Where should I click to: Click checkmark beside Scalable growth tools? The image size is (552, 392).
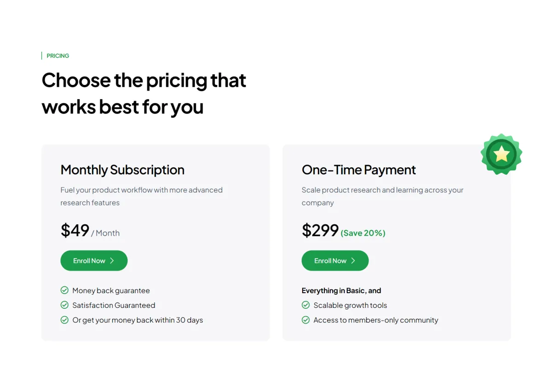click(305, 305)
